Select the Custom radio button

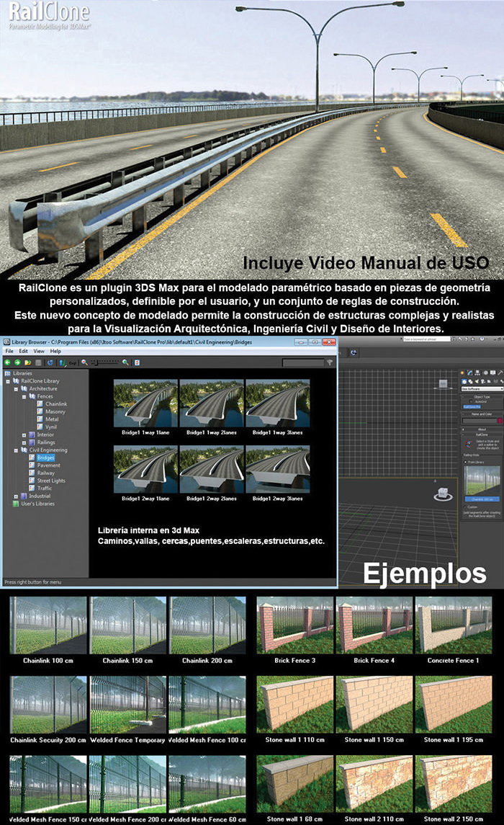pos(465,507)
